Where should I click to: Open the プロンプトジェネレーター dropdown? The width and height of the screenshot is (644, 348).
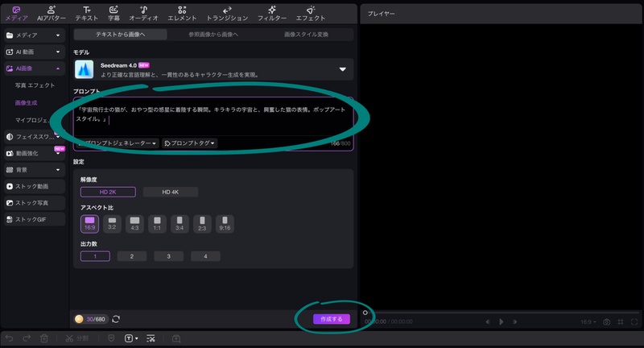tap(117, 143)
